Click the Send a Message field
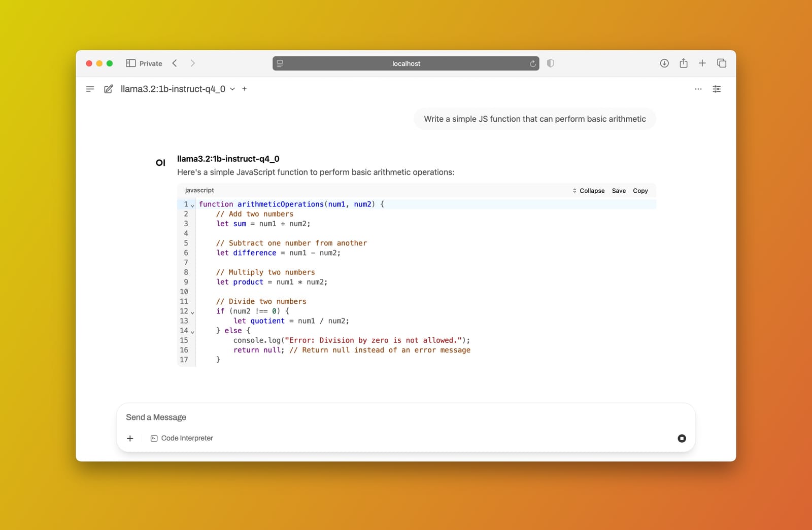Image resolution: width=812 pixels, height=530 pixels. pos(355,417)
